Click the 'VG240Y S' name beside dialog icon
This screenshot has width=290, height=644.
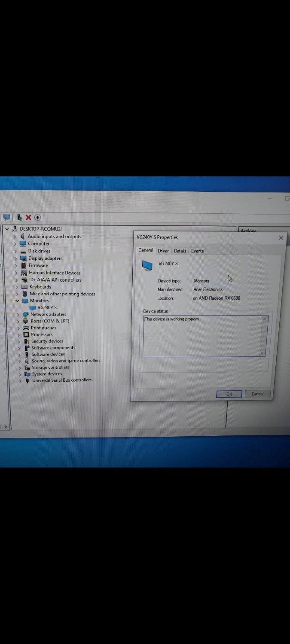(168, 264)
